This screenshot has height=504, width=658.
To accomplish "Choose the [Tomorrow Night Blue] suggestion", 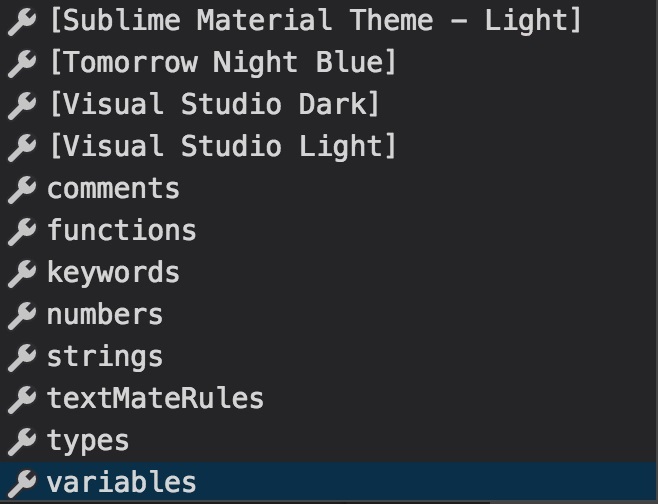I will tap(329, 63).
